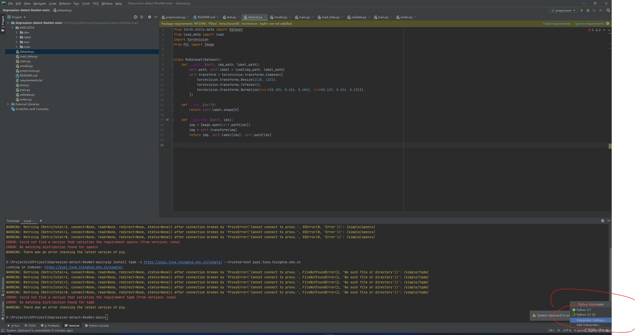Click the https://pypi.tuna.tsinghua.edu.cn link
This screenshot has width=644, height=335.
coord(83,267)
